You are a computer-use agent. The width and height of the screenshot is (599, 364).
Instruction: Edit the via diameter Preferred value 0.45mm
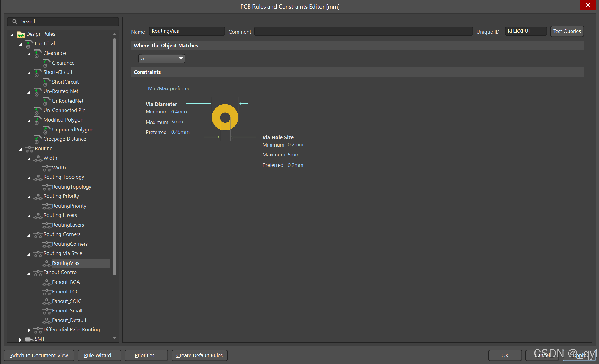click(180, 132)
